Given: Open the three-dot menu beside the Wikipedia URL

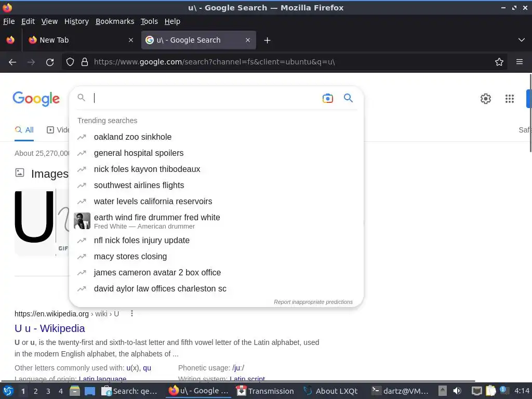Looking at the screenshot, I should [x=132, y=314].
